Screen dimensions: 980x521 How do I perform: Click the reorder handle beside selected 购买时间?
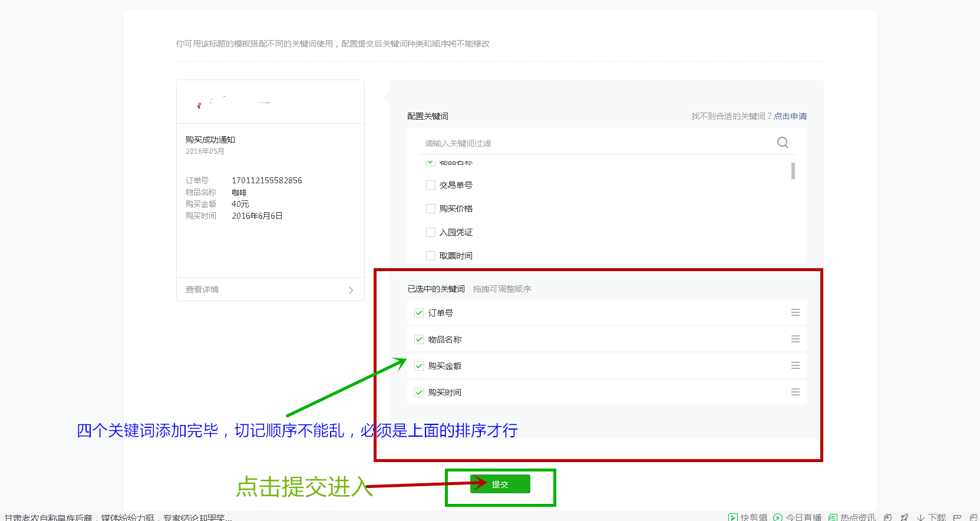[796, 392]
